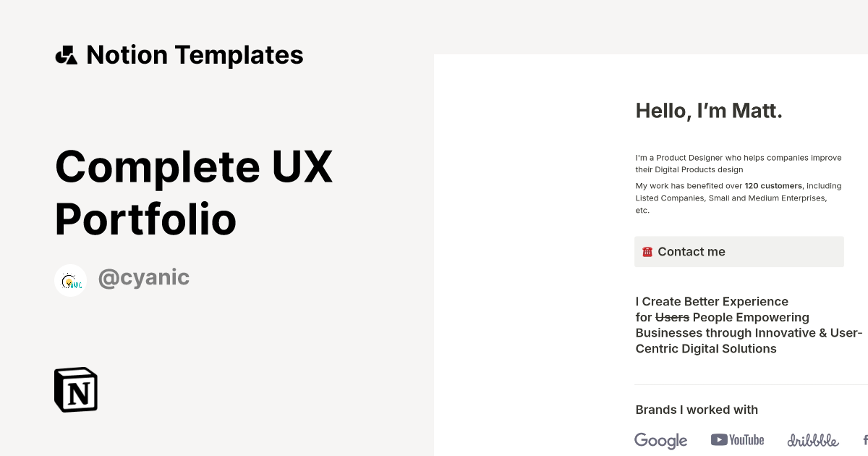Click the Notion Templates header text
868x456 pixels.
click(x=195, y=54)
